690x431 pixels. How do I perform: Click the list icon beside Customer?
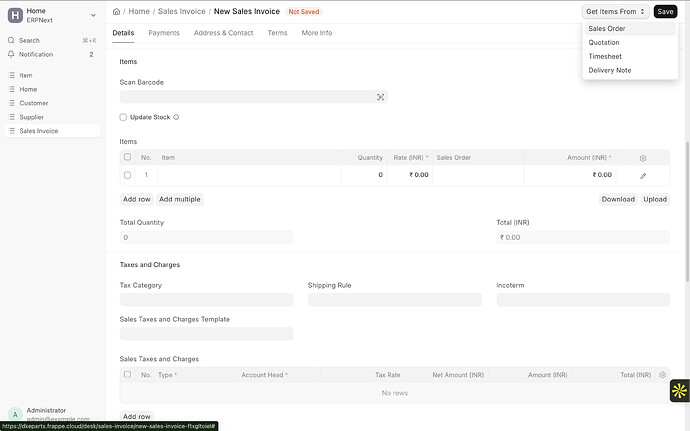point(12,103)
